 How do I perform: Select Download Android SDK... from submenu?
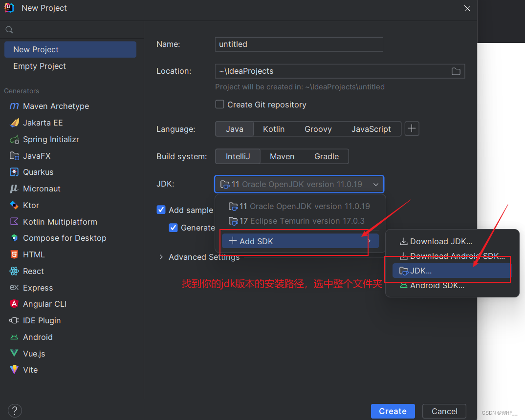(x=452, y=256)
